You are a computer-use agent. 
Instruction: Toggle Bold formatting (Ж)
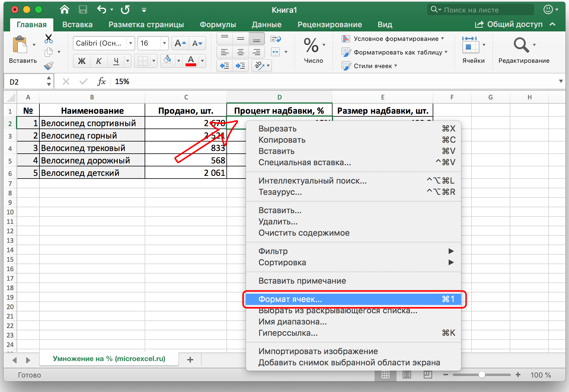(x=81, y=61)
